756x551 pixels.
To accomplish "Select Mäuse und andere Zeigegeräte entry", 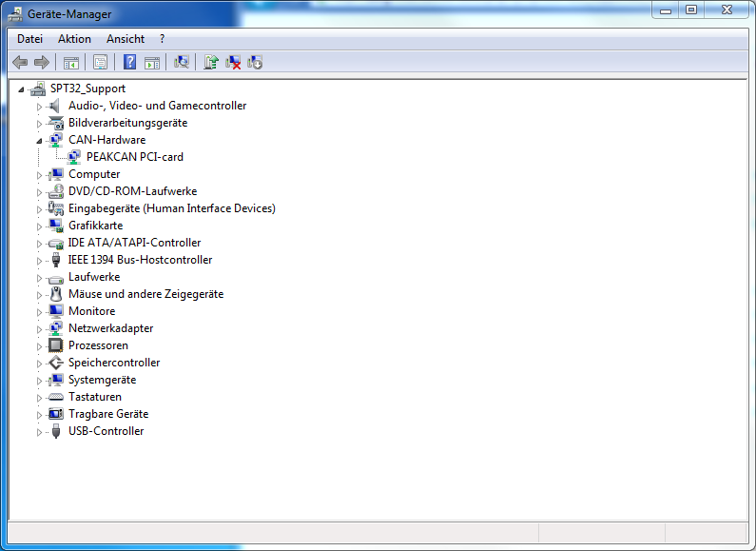I will pyautogui.click(x=145, y=294).
